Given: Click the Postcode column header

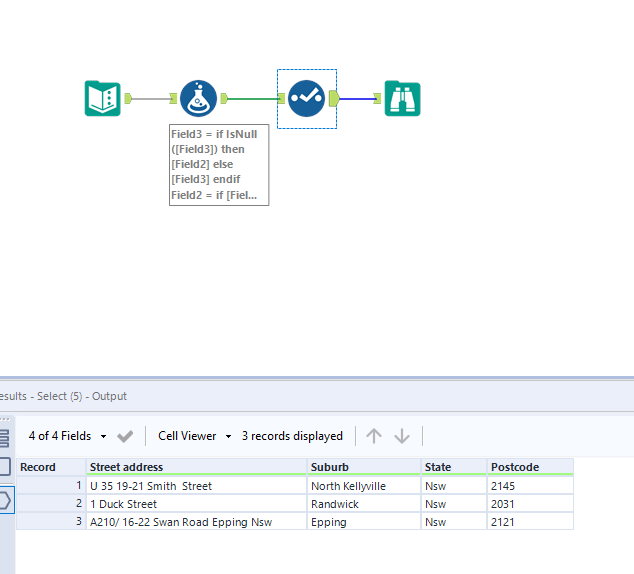Looking at the screenshot, I should tap(529, 467).
